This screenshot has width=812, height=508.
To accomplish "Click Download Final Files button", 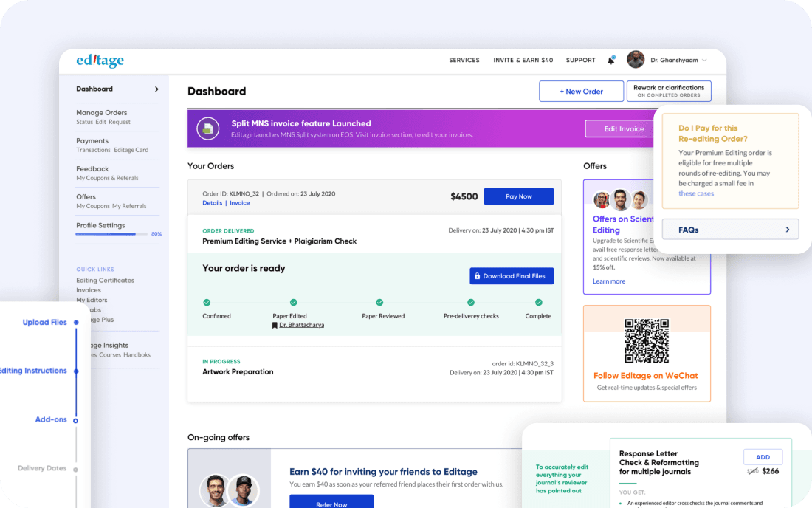I will tap(512, 276).
